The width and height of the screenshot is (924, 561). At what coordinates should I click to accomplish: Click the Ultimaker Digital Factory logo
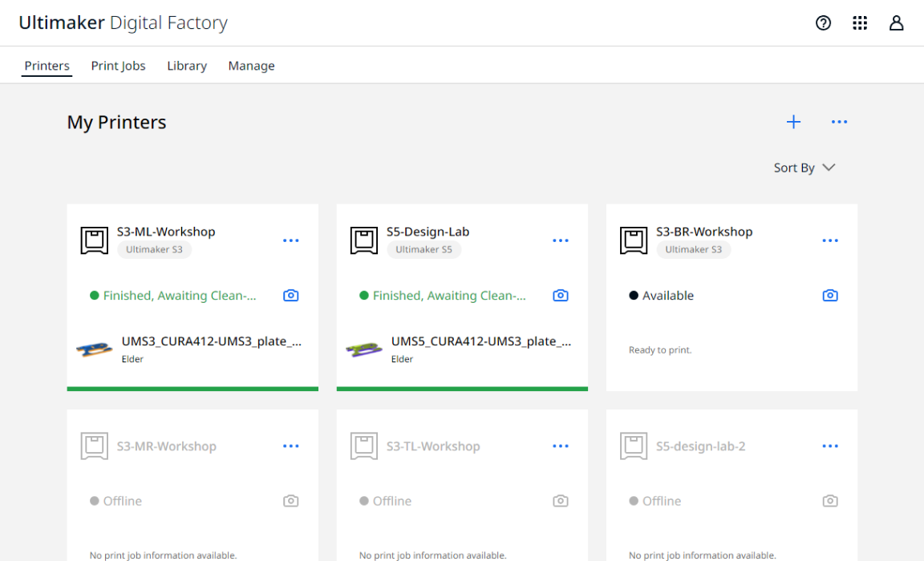coord(123,22)
